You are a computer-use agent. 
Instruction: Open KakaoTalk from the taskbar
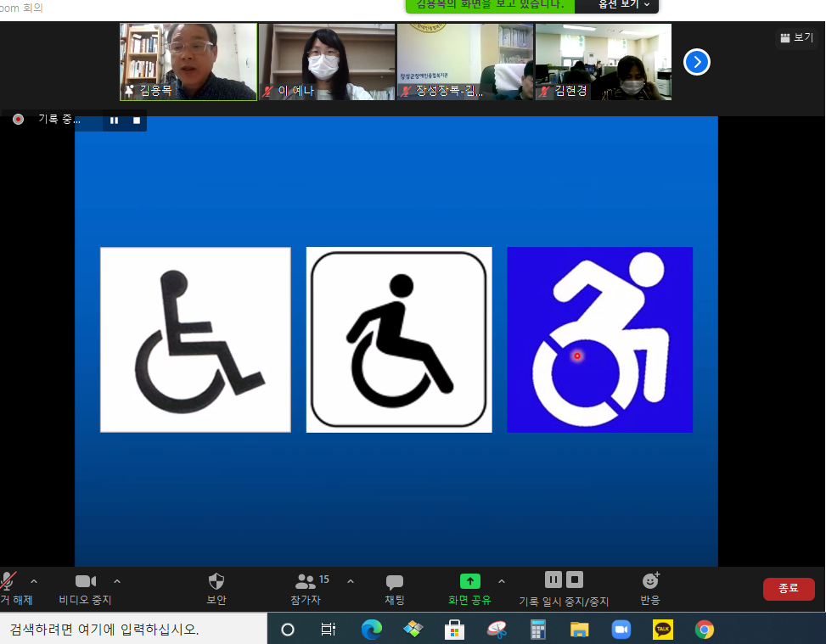663,629
